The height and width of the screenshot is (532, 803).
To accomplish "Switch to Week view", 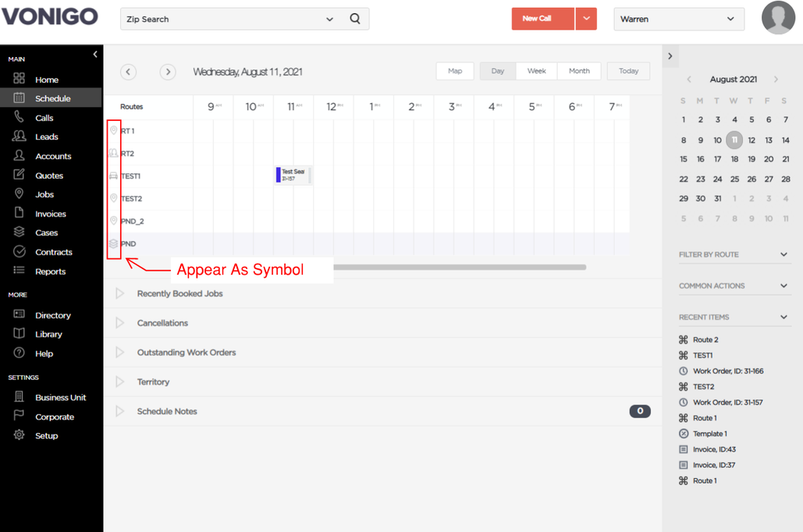I will click(x=536, y=71).
